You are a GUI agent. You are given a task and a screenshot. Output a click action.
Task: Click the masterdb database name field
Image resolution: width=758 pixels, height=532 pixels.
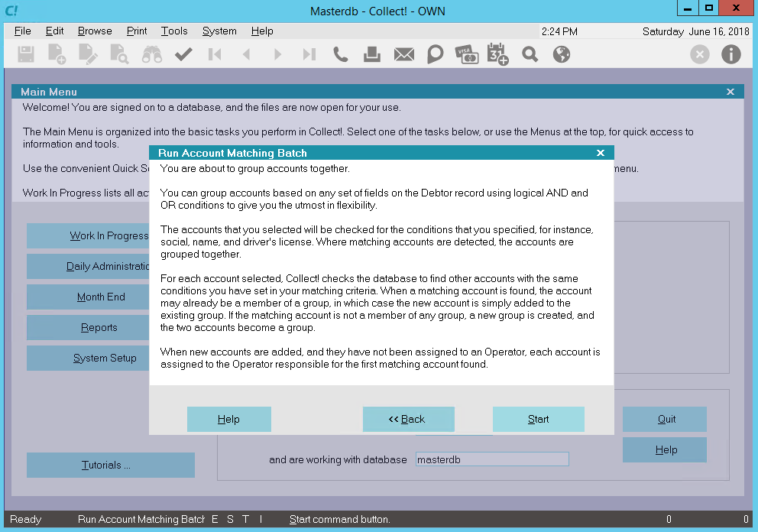click(x=492, y=459)
